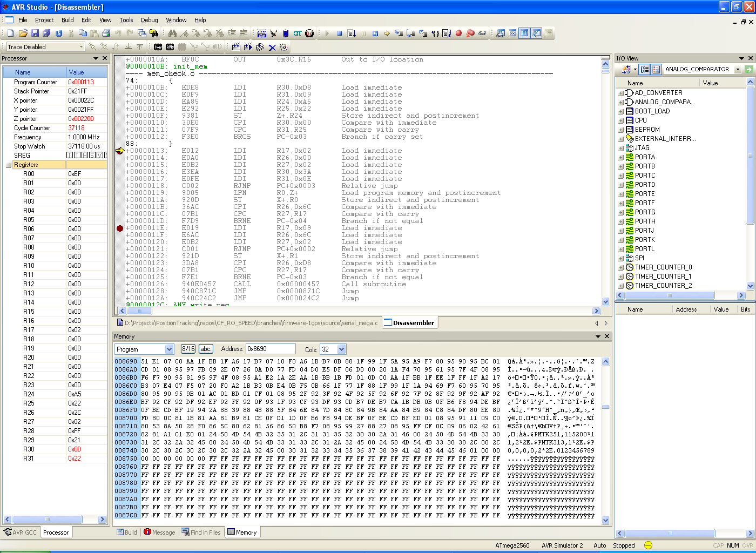Toggle the Disassembler window toolbar button

pos(536,33)
